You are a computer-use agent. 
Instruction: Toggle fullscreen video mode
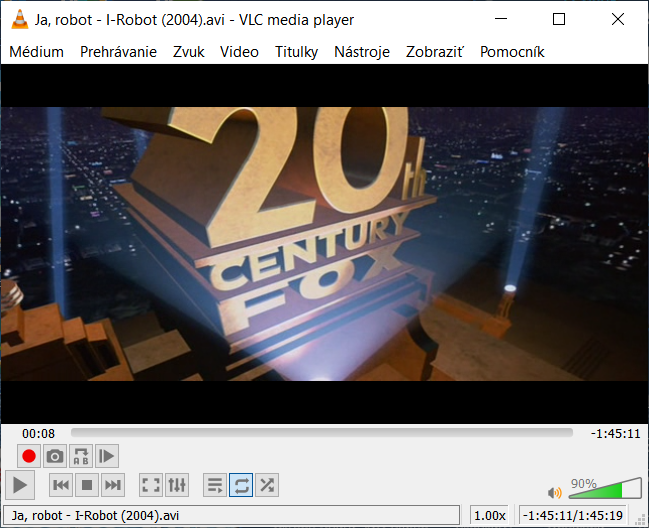coord(151,486)
